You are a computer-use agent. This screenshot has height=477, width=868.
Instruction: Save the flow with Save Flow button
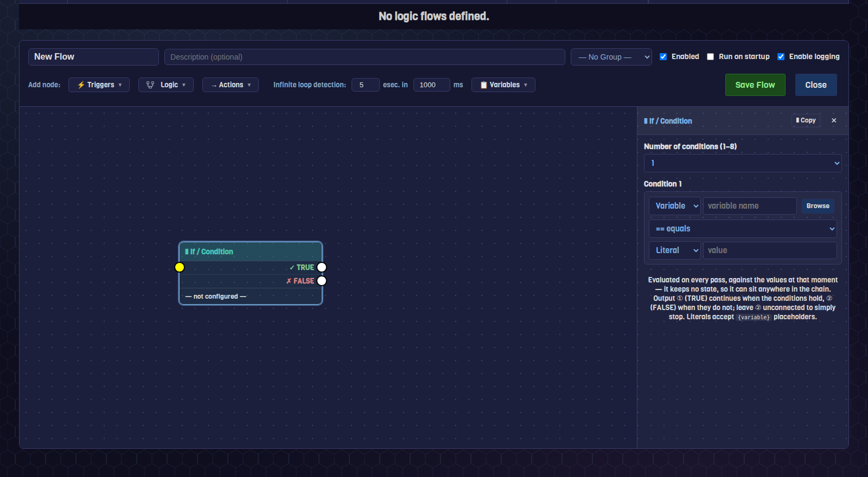(x=755, y=85)
